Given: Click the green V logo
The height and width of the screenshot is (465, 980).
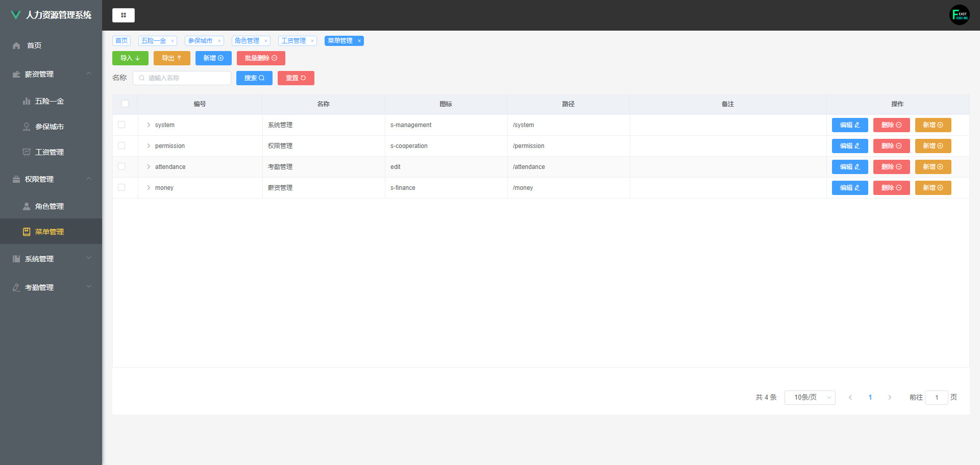Looking at the screenshot, I should tap(16, 15).
